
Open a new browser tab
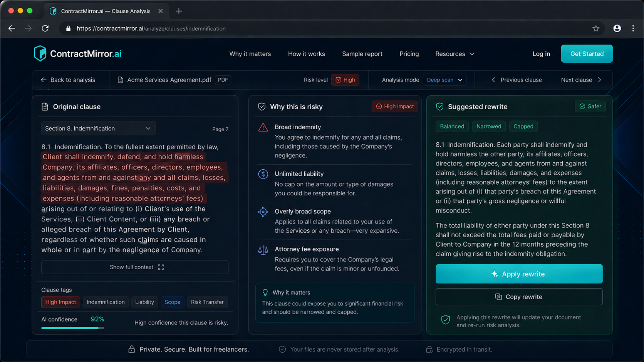(179, 11)
